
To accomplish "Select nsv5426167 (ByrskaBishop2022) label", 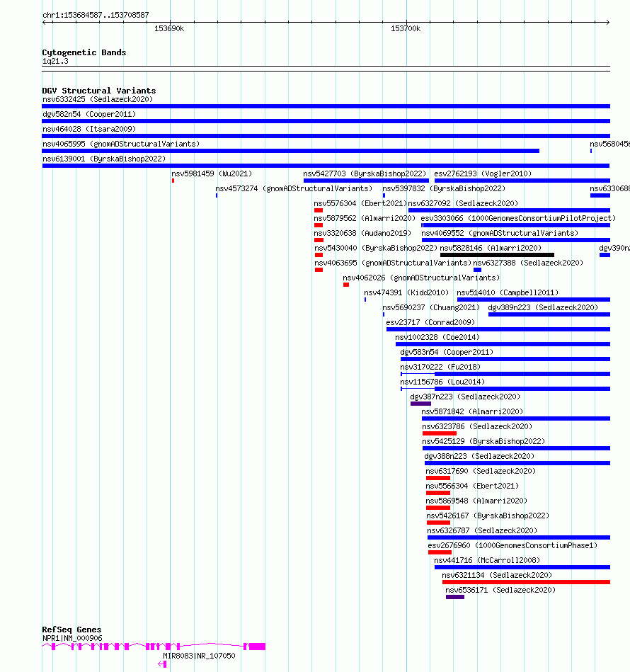I will tap(488, 516).
